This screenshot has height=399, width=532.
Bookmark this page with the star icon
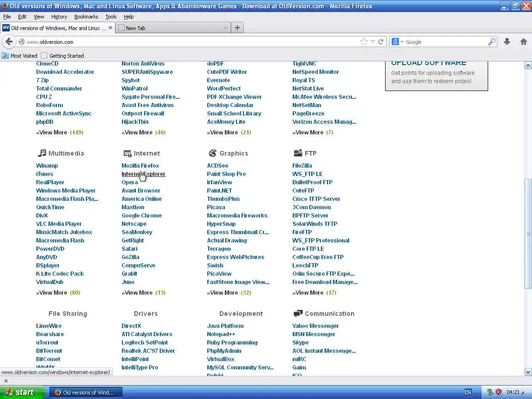tap(364, 42)
